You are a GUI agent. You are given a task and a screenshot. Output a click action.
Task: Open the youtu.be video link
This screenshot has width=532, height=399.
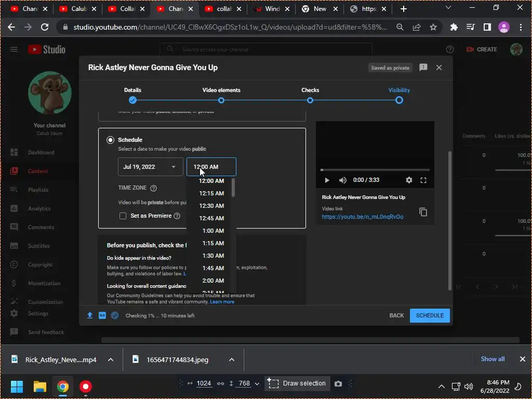[x=362, y=217]
